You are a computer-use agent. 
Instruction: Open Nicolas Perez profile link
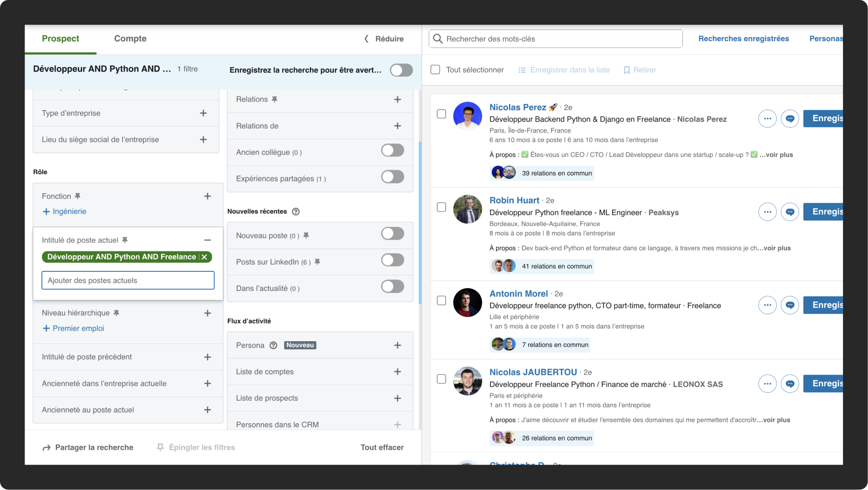coord(518,108)
